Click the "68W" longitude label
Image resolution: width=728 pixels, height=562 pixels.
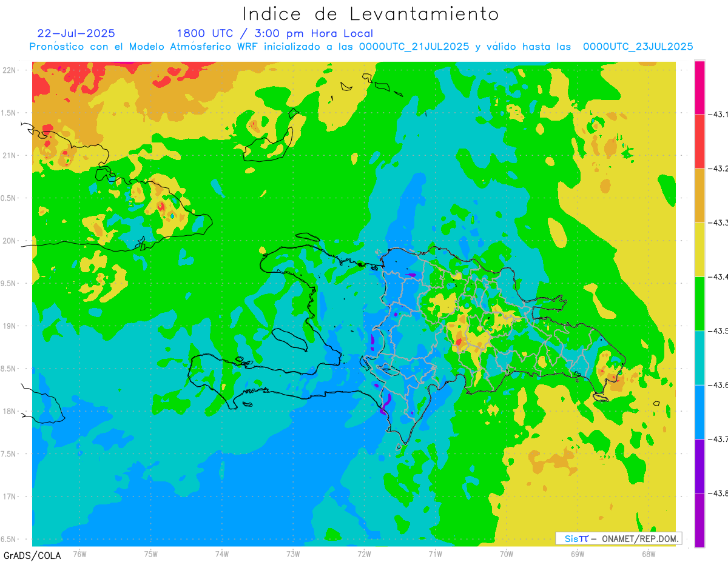649,553
